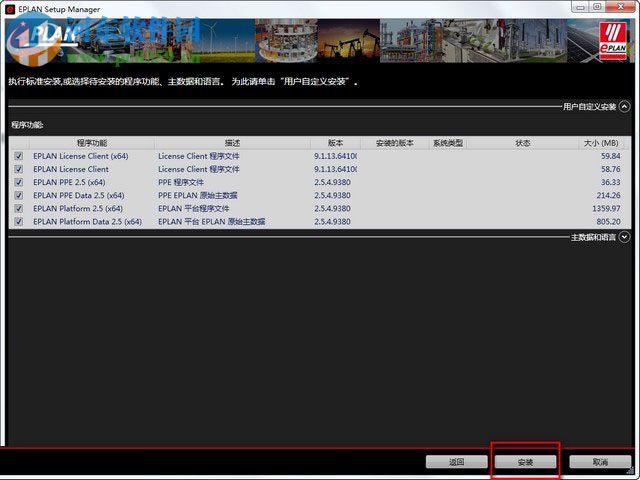Close the EPLAN Setup Manager window
This screenshot has height=480, width=640.
pyautogui.click(x=620, y=7)
